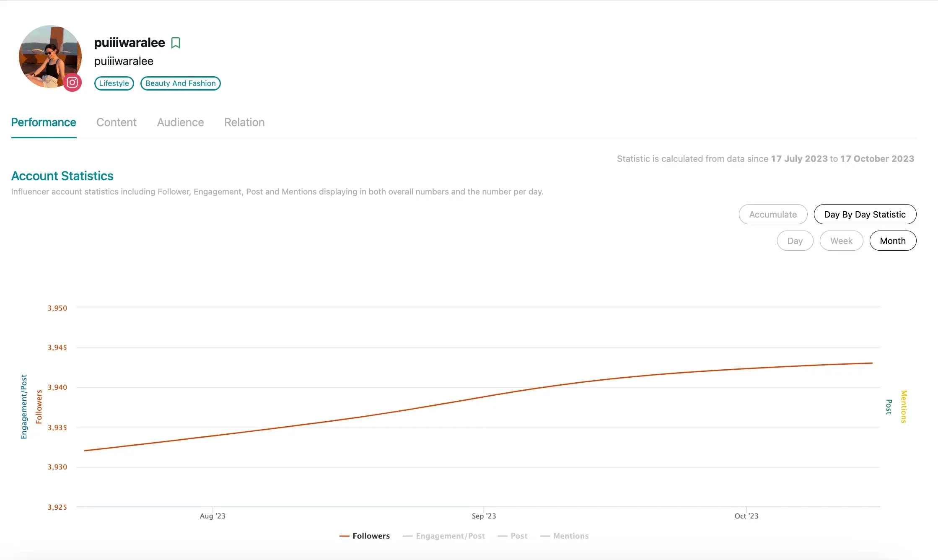938x560 pixels.
Task: Click the Performance tab
Action: coord(43,122)
